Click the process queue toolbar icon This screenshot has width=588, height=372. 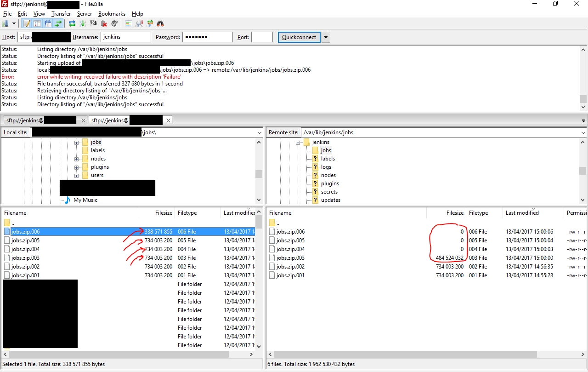click(x=83, y=23)
